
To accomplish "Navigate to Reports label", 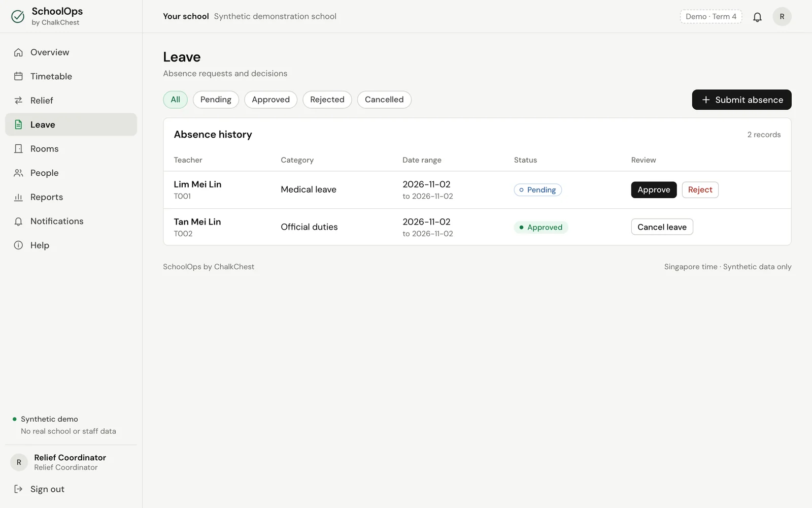I will (47, 197).
